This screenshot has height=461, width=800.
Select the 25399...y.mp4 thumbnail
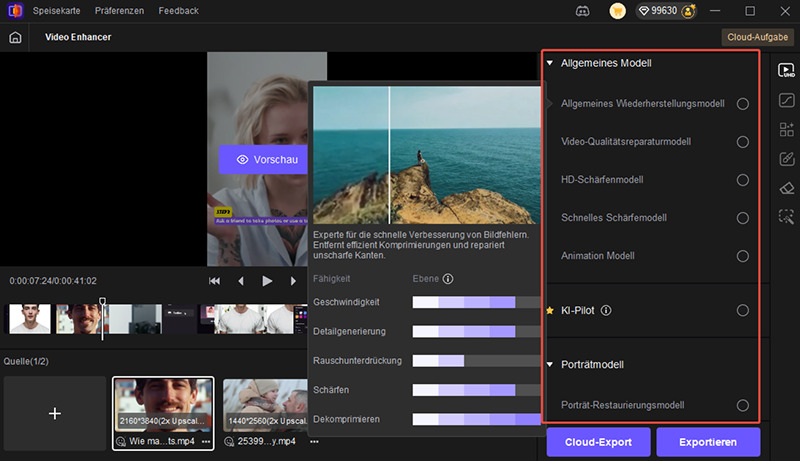pyautogui.click(x=265, y=406)
